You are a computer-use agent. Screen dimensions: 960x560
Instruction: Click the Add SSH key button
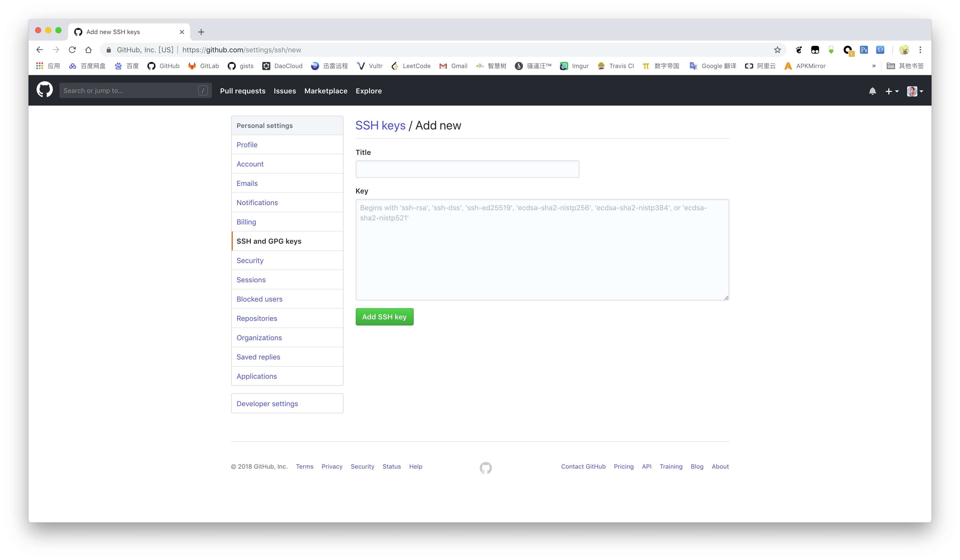pyautogui.click(x=384, y=317)
